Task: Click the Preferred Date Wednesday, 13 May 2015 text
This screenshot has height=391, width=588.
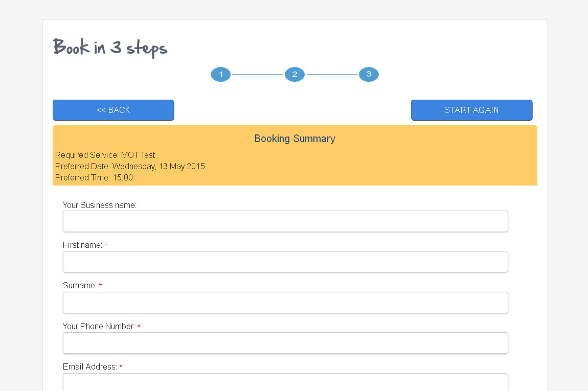Action: pyautogui.click(x=130, y=166)
